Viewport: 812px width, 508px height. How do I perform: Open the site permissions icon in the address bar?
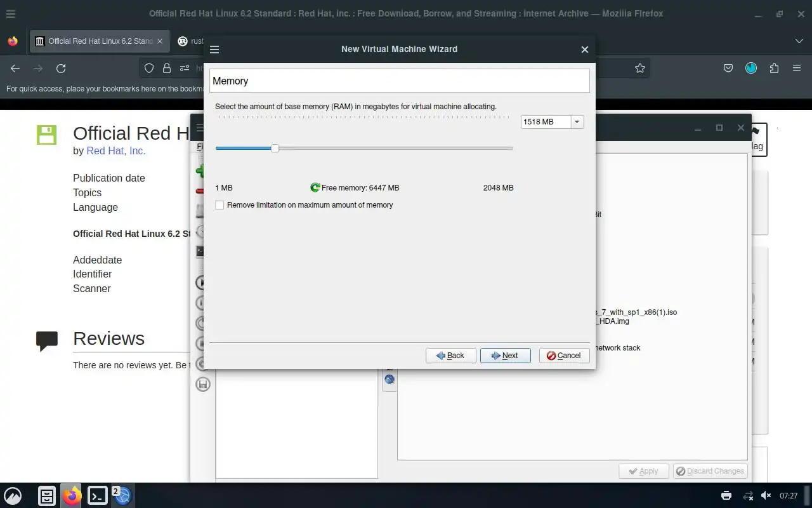tap(185, 68)
